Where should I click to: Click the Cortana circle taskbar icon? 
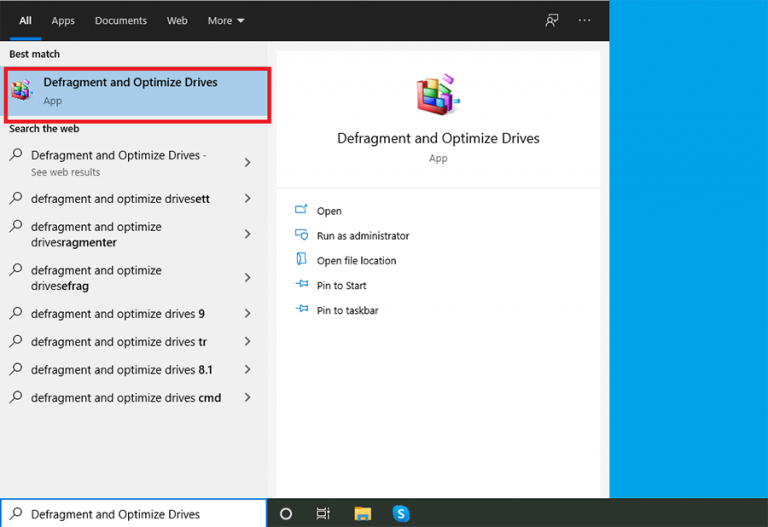286,513
